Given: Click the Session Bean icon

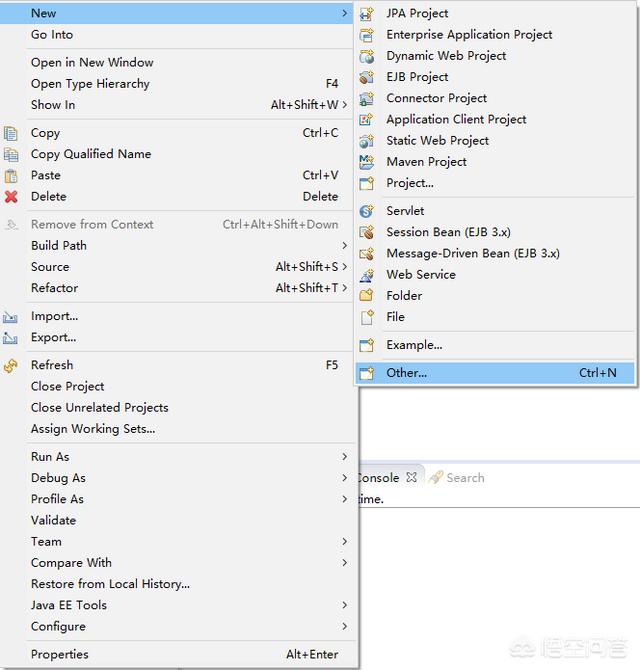Looking at the screenshot, I should (x=367, y=232).
